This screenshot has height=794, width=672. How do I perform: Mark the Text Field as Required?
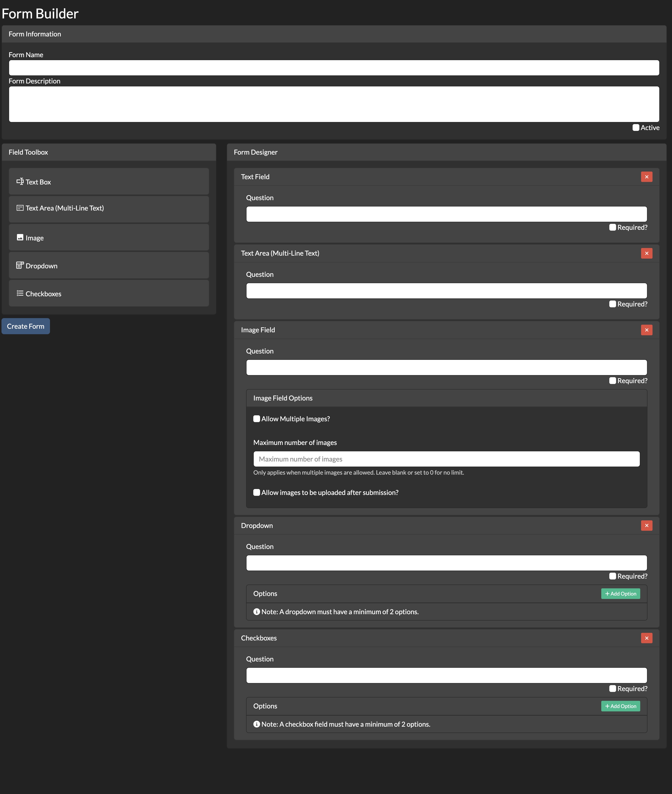(x=612, y=227)
